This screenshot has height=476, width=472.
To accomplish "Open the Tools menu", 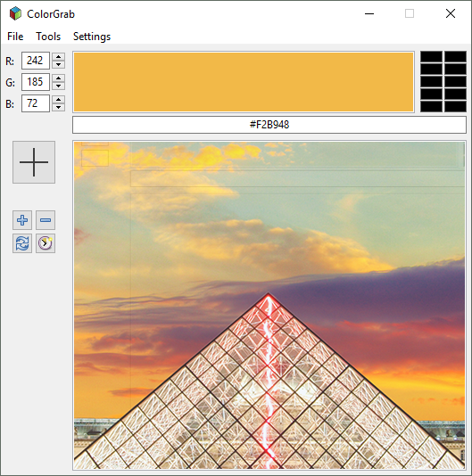I will click(48, 37).
